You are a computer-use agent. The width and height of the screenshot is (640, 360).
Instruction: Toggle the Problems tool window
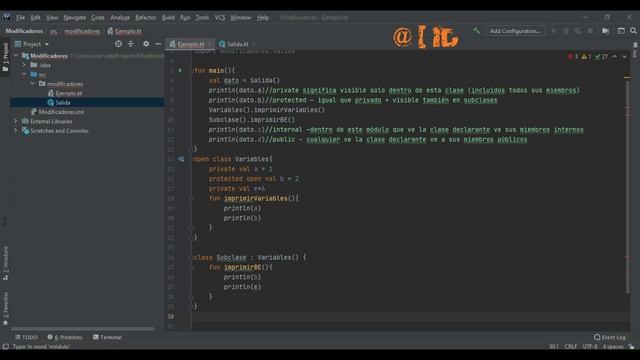tap(65, 337)
